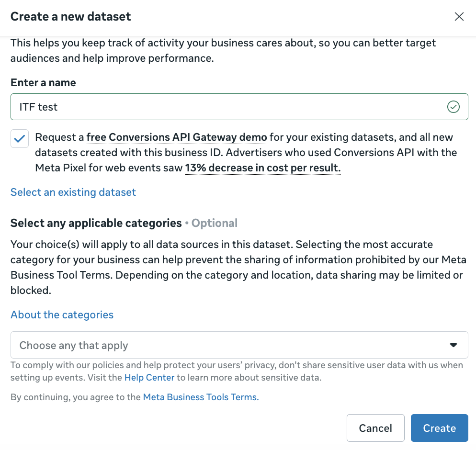The width and height of the screenshot is (476, 450).
Task: Open the 'About the categories' link
Action: [x=62, y=315]
